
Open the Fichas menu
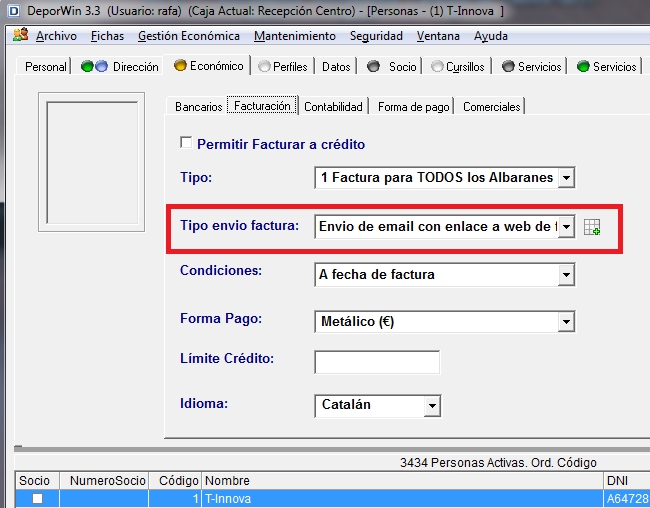[107, 36]
